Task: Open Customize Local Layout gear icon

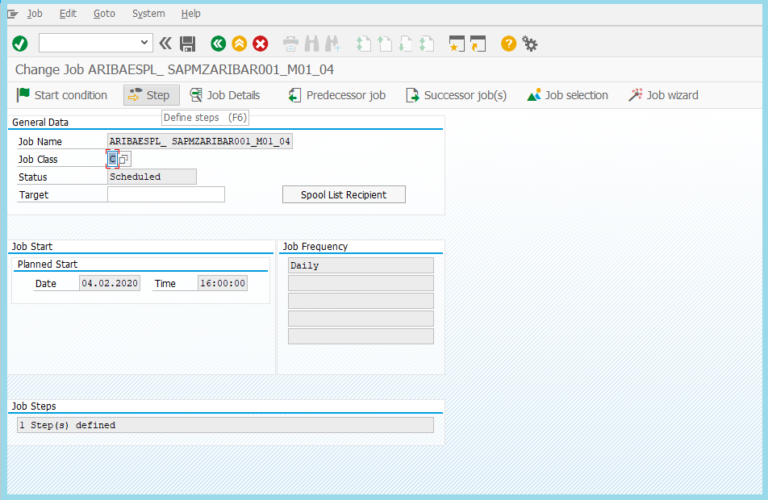Action: [530, 44]
